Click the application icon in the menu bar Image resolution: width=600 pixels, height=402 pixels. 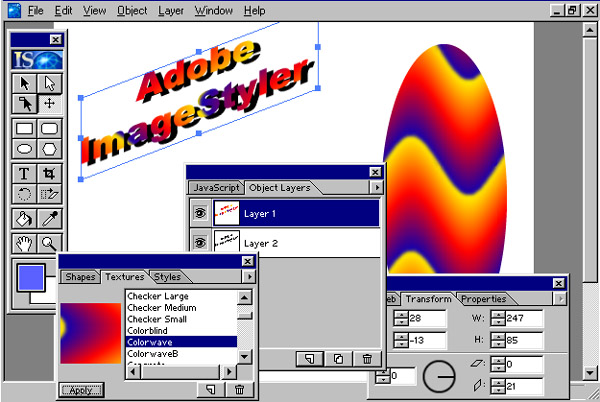click(x=15, y=10)
